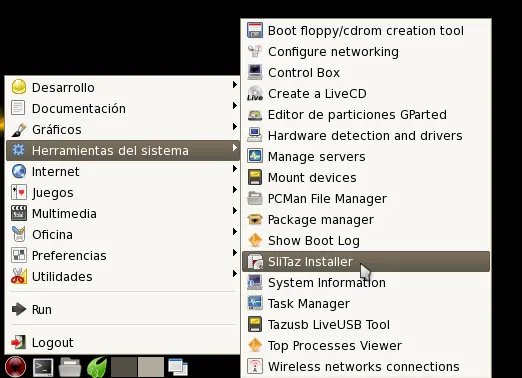Click the 'Wireless networks connections' text

coord(364,367)
